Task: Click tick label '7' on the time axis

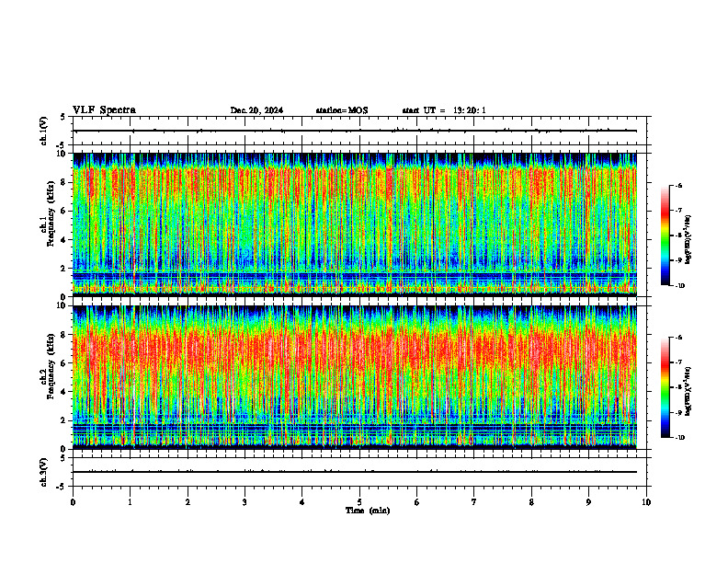Action: [474, 502]
